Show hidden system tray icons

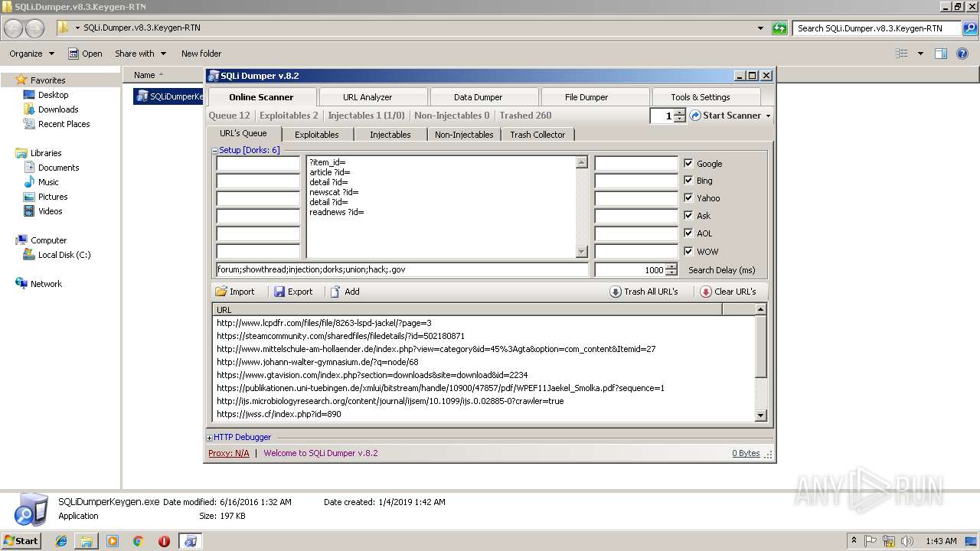click(x=854, y=541)
